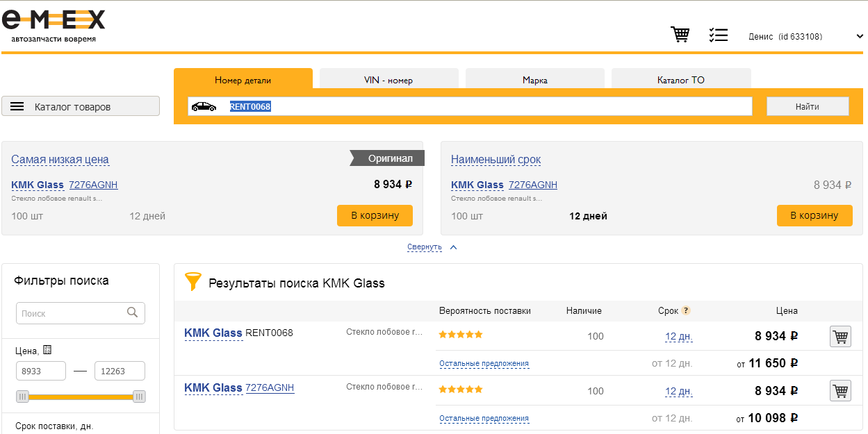The height and width of the screenshot is (434, 868).
Task: Click В корзину in Наименьший срок card
Action: (814, 215)
